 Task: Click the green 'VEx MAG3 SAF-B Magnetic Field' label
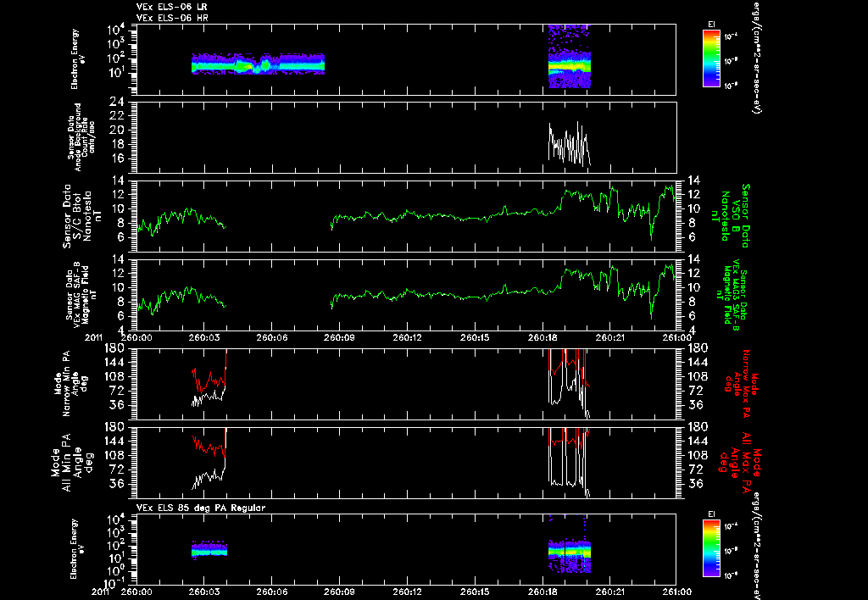tap(732, 295)
